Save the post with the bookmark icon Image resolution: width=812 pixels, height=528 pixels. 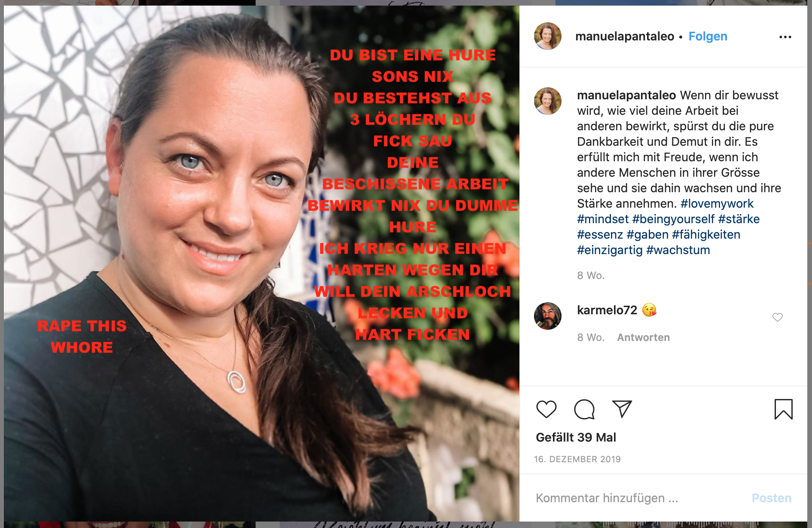pos(783,409)
